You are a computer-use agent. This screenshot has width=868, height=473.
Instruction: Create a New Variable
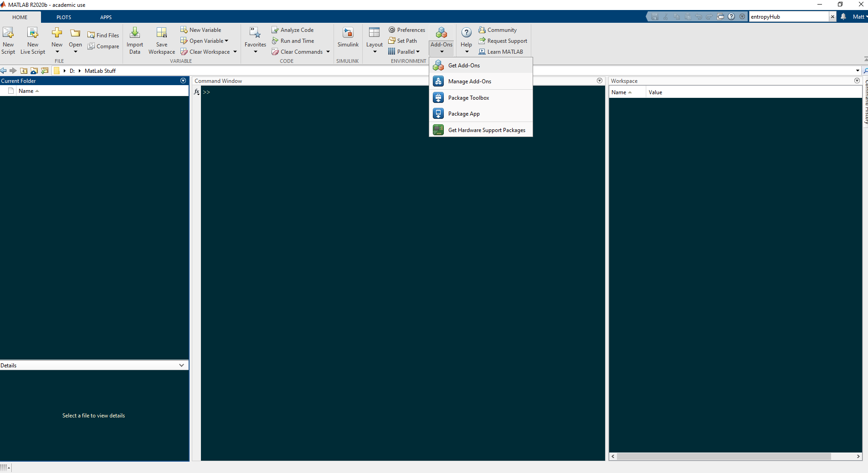[x=201, y=30]
